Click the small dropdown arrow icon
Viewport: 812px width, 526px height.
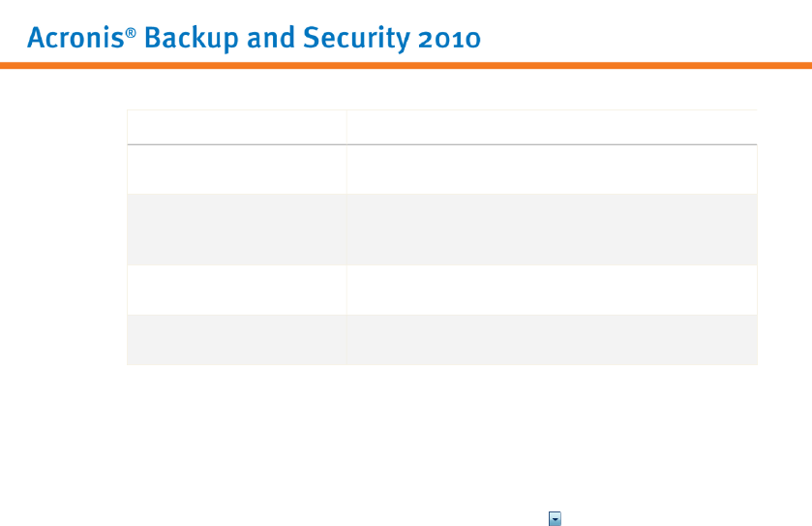pos(556,519)
